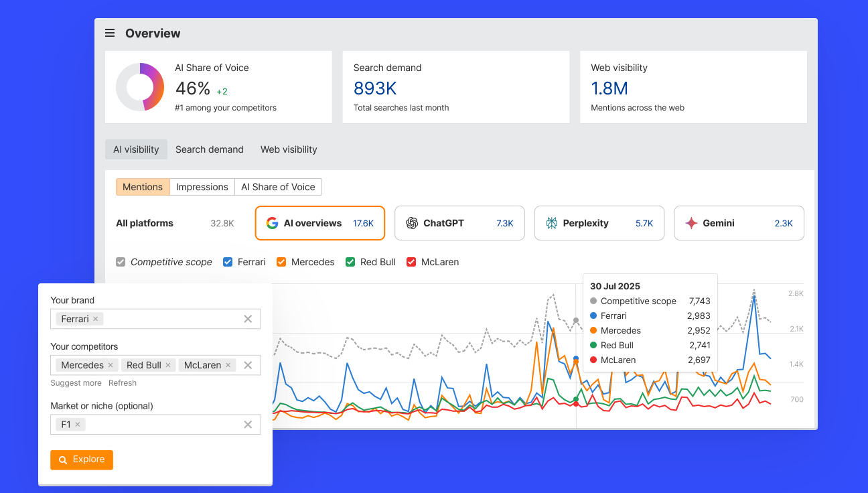Click the Refresh link under competitors
Viewport: 868px width, 493px height.
(123, 383)
